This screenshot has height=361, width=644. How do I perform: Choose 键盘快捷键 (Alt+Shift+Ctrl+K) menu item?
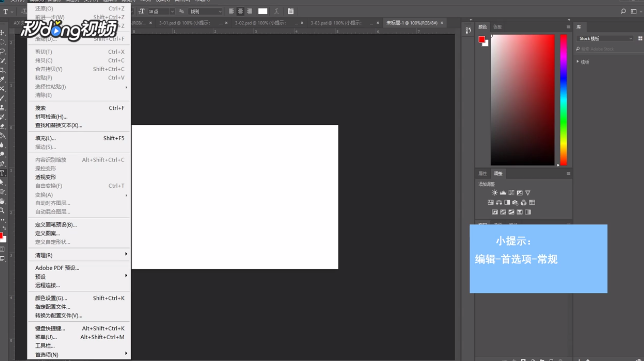coord(79,328)
